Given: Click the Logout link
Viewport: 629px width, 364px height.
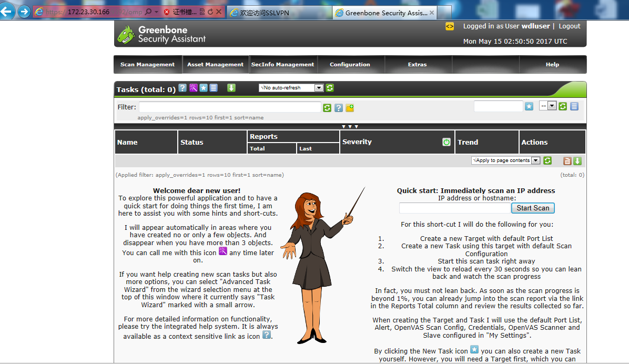Looking at the screenshot, I should [x=569, y=26].
